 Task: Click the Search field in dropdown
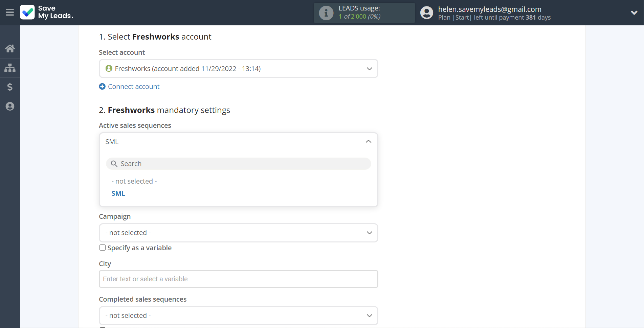tap(238, 164)
